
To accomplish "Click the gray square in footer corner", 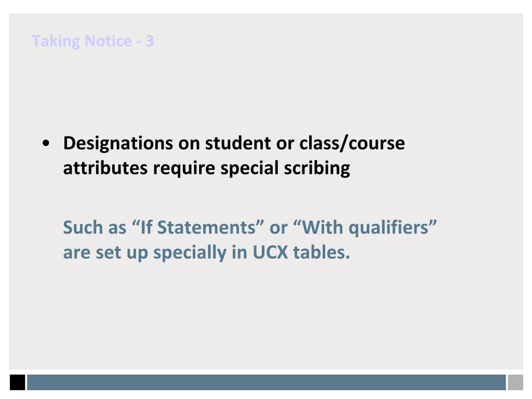I will [x=515, y=382].
